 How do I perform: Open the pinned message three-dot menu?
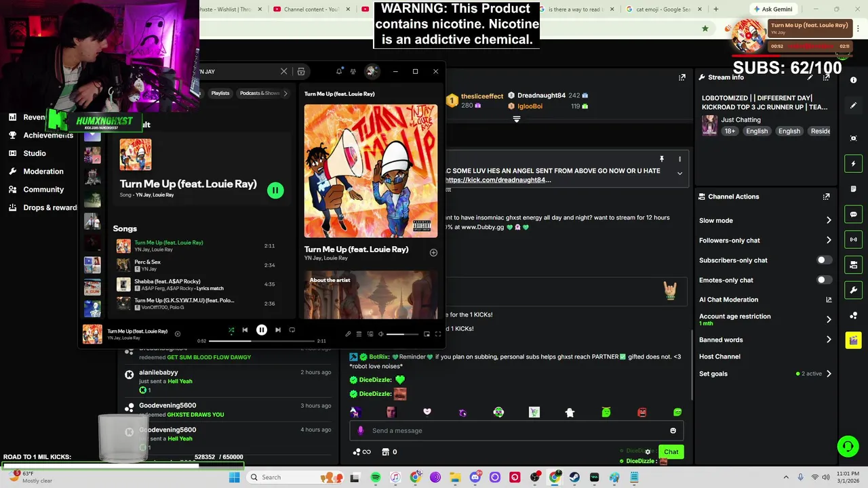[x=679, y=159]
